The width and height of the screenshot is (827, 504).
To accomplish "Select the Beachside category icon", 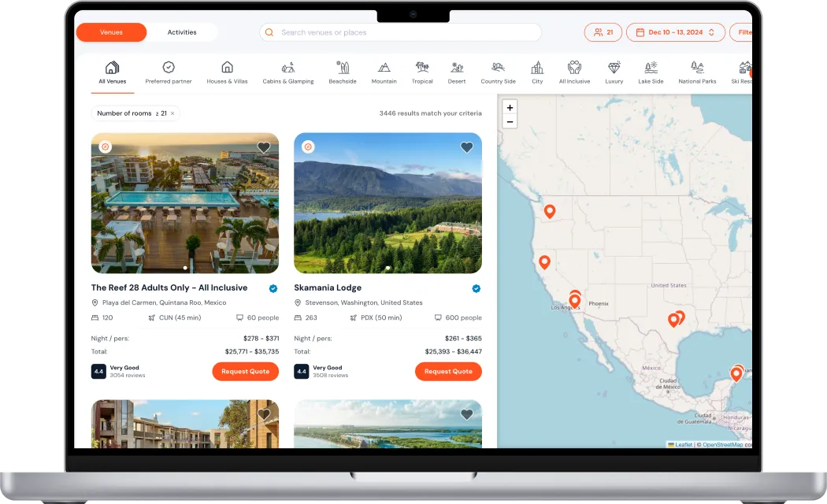I will tap(343, 69).
